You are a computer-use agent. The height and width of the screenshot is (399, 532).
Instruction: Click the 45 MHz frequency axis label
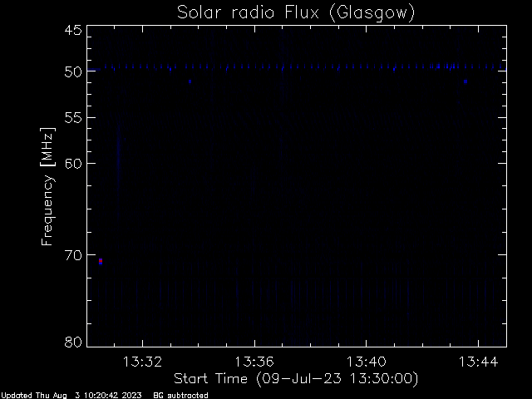pyautogui.click(x=73, y=30)
